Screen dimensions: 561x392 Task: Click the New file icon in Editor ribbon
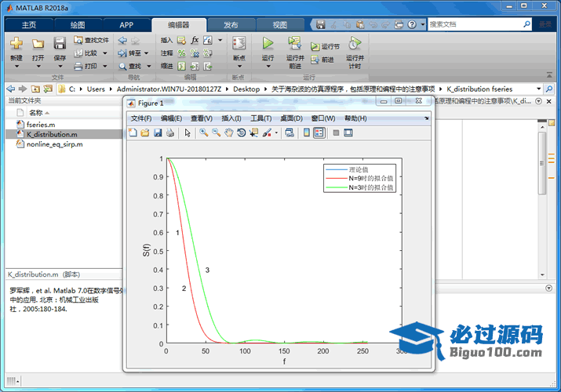pyautogui.click(x=16, y=43)
